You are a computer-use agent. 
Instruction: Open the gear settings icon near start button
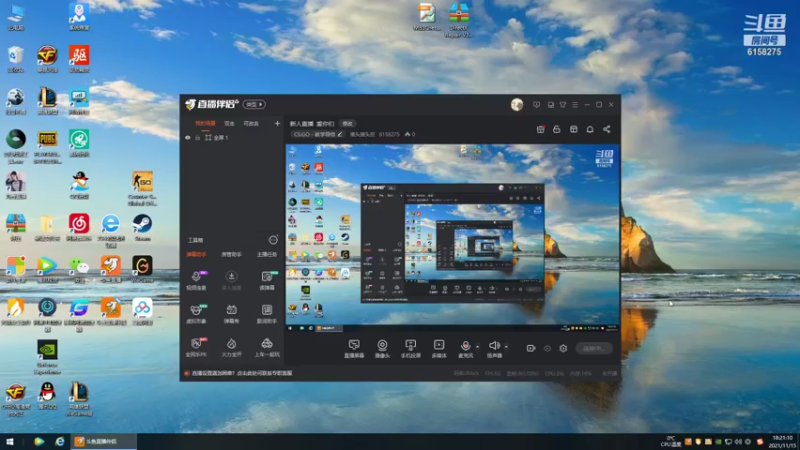[563, 348]
